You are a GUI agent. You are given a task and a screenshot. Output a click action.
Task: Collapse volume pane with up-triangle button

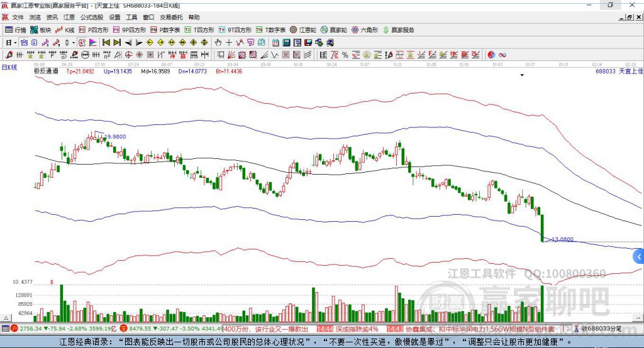coord(6,318)
